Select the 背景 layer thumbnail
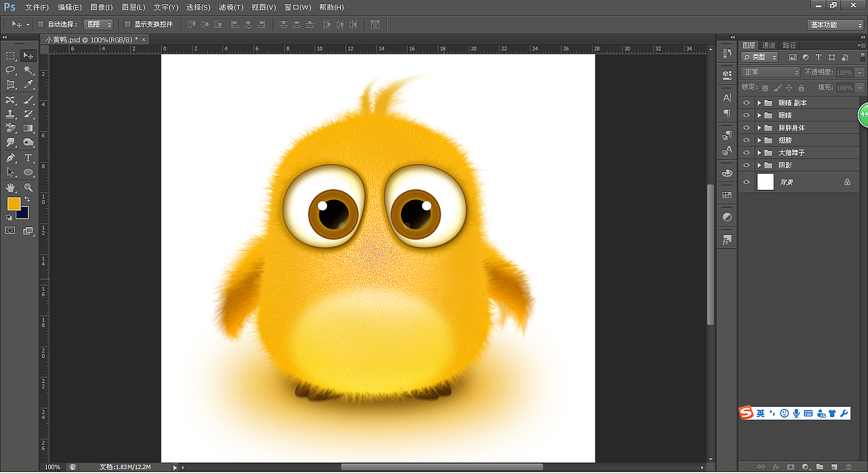The height and width of the screenshot is (474, 868). (766, 182)
